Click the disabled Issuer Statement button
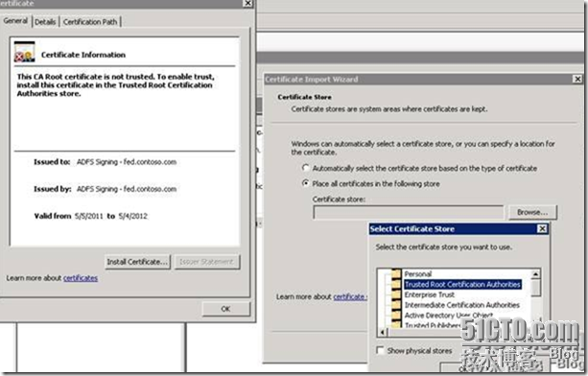Screen dimensions: 588x376 tap(206, 262)
